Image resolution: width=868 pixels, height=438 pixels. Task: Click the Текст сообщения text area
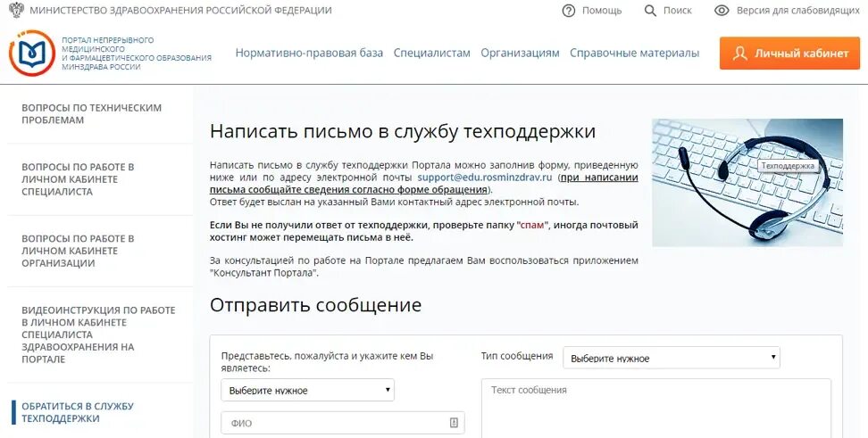[656, 409]
